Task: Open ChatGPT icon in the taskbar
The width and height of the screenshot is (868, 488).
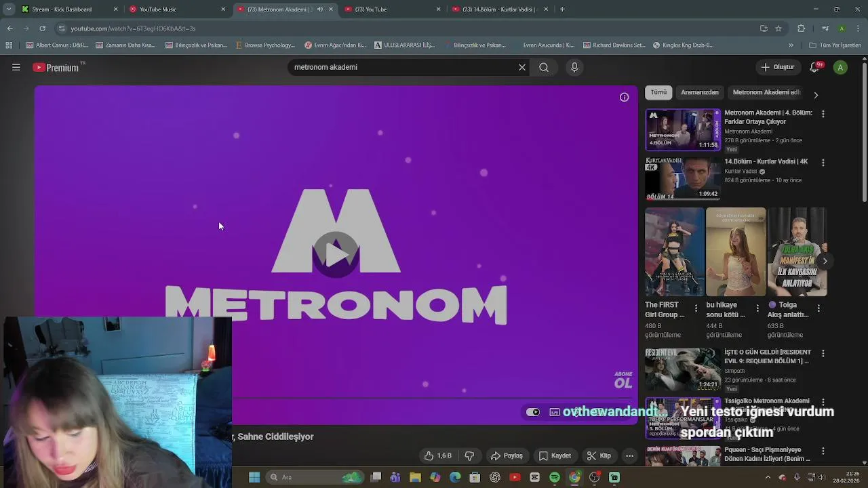Action: tap(495, 477)
